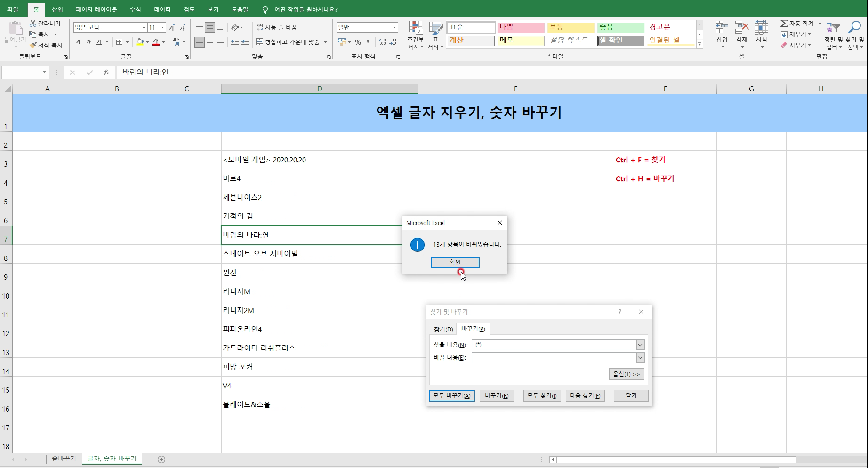The height and width of the screenshot is (468, 868).
Task: Switch to the 페이지 레이아웃 tab
Action: (x=96, y=9)
